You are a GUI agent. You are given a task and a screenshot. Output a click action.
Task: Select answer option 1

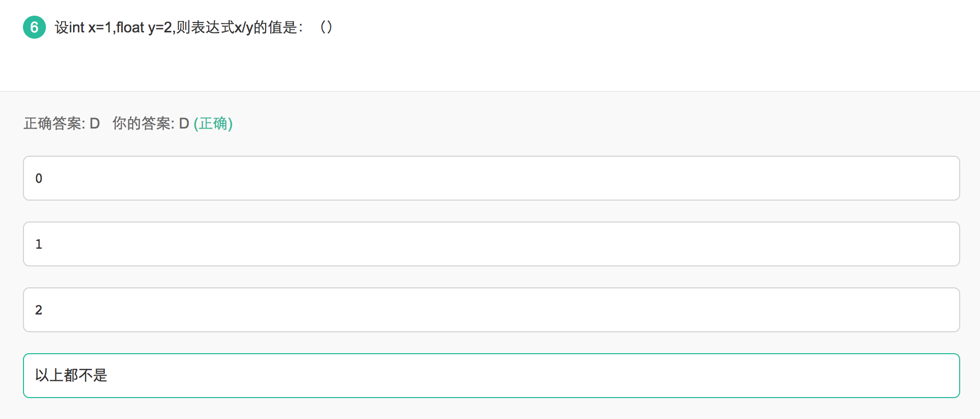coord(491,244)
